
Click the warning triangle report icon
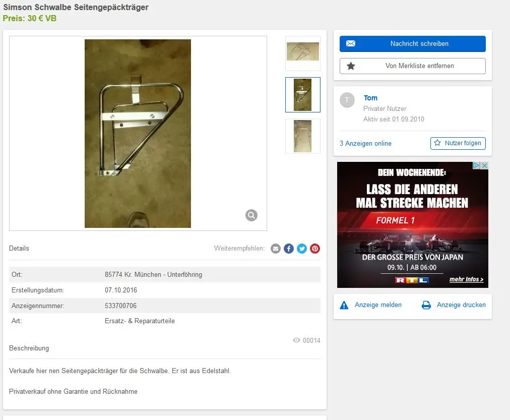click(344, 305)
